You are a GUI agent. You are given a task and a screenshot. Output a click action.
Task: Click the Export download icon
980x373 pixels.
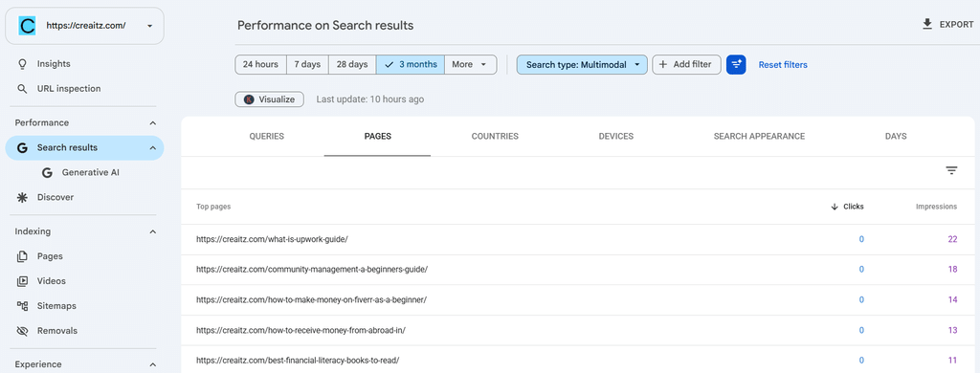point(926,24)
